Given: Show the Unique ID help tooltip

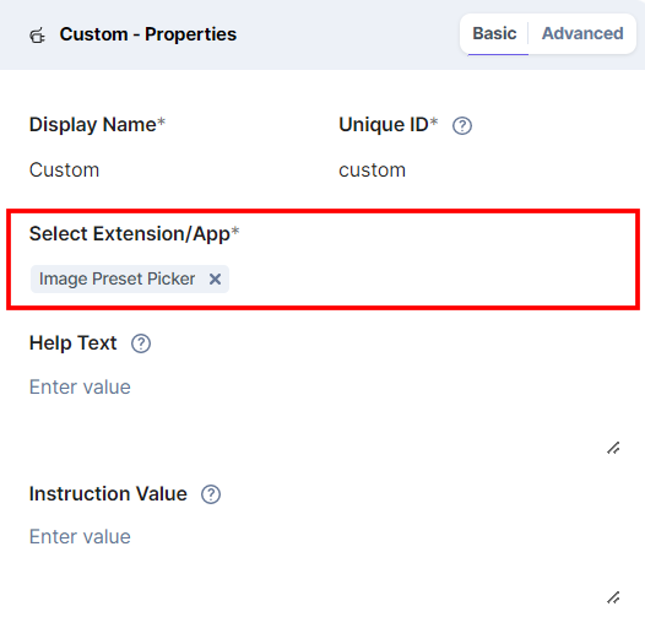Looking at the screenshot, I should coord(462,126).
